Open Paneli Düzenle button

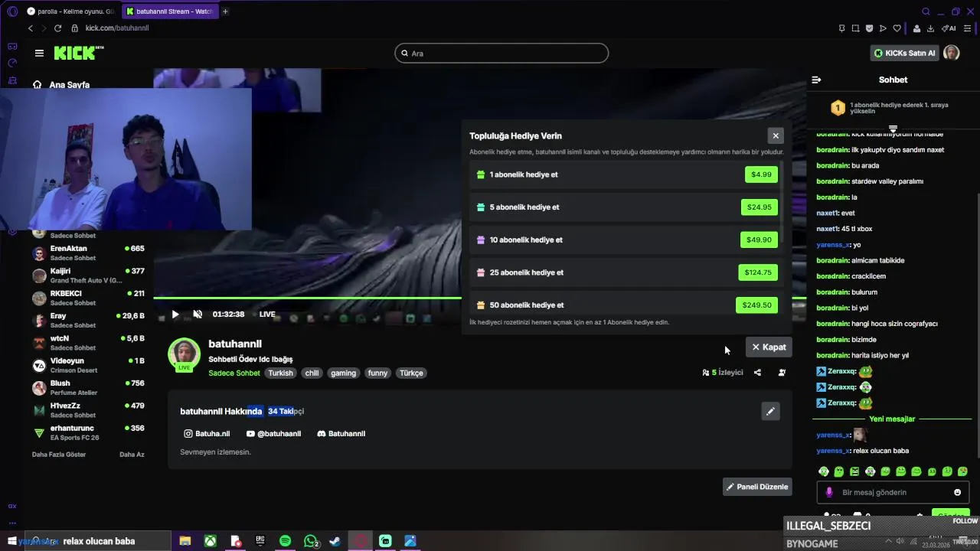[757, 487]
